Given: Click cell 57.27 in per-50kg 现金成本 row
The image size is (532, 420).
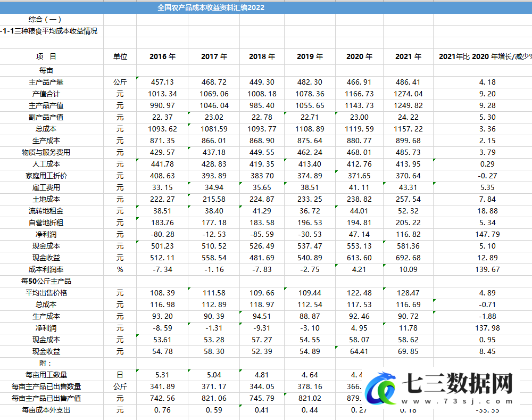Looking at the screenshot, I should pyautogui.click(x=262, y=340).
